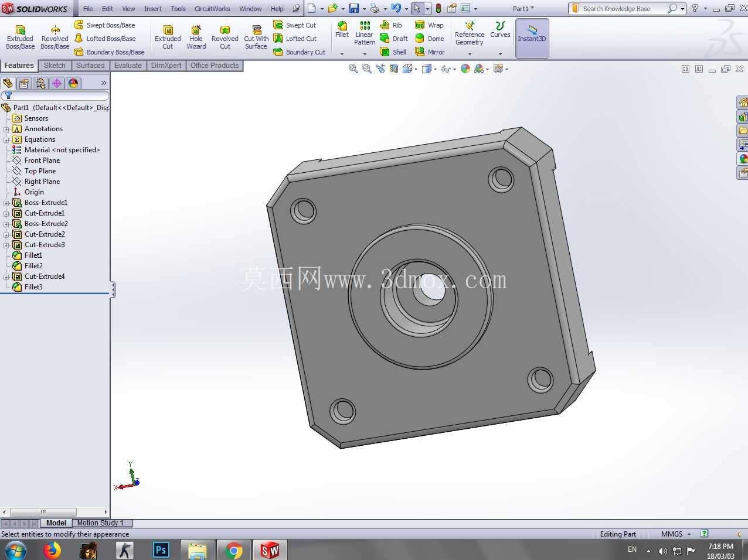The width and height of the screenshot is (748, 560).
Task: Expand the Boss-Extrude1 feature node
Action: click(6, 203)
